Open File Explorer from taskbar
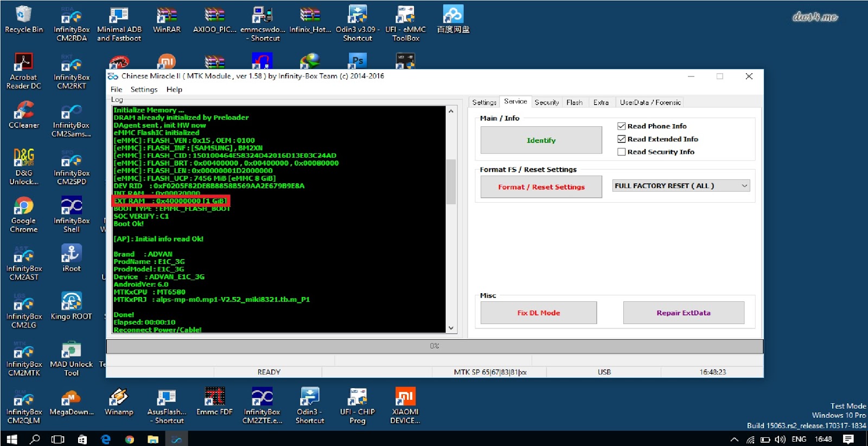The height and width of the screenshot is (446, 868). tap(153, 439)
